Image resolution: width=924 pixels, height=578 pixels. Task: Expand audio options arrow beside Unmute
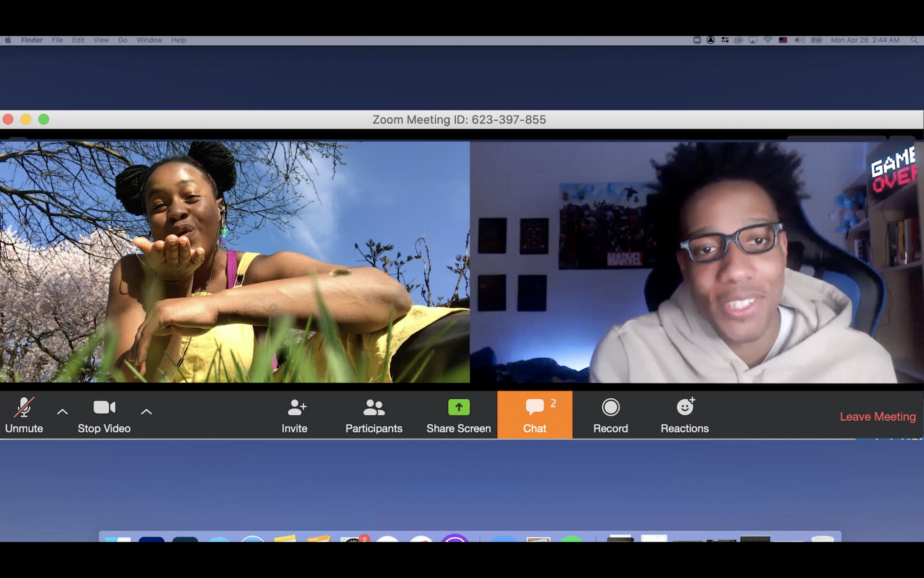click(62, 412)
